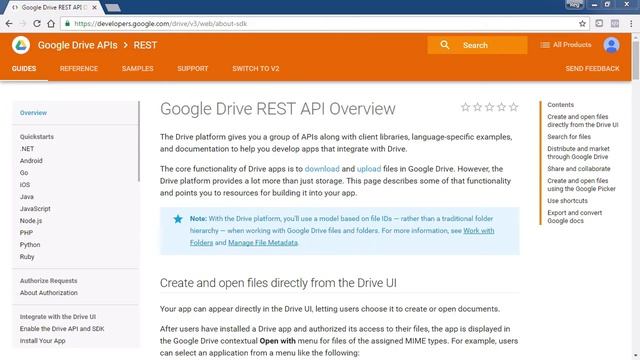
Task: Click the Quickstarts heading in sidebar
Action: coord(37,137)
